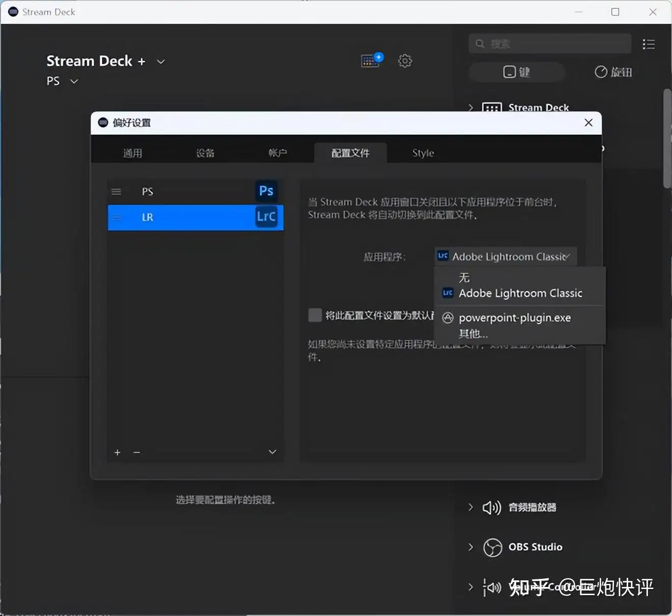Screen dimensions: 672x616
Task: Expand the OBS Studio category
Action: 470,547
